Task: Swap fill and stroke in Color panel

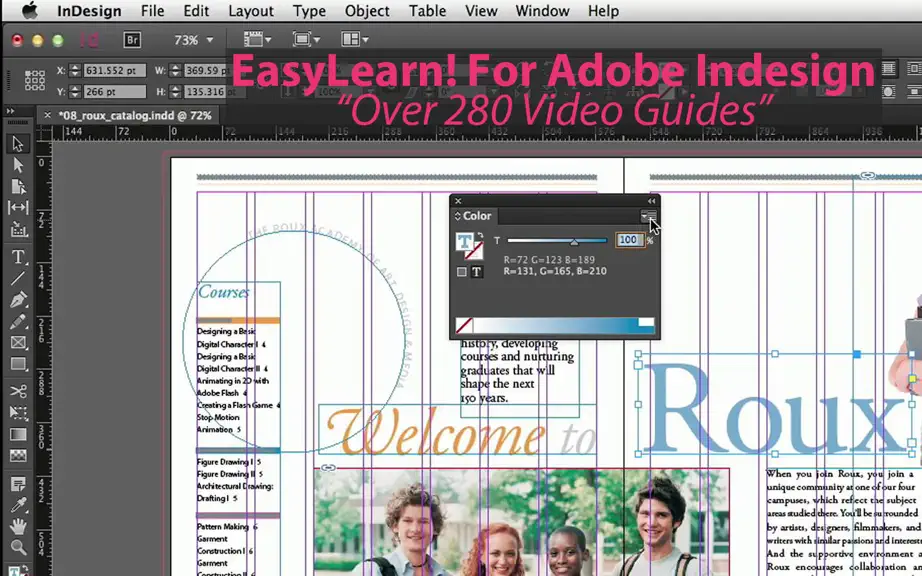Action: (x=480, y=236)
